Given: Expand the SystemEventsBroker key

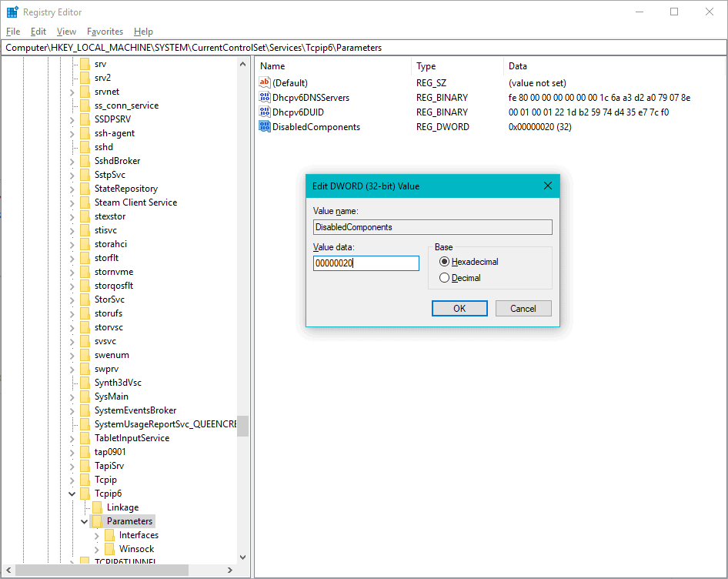Looking at the screenshot, I should click(72, 411).
